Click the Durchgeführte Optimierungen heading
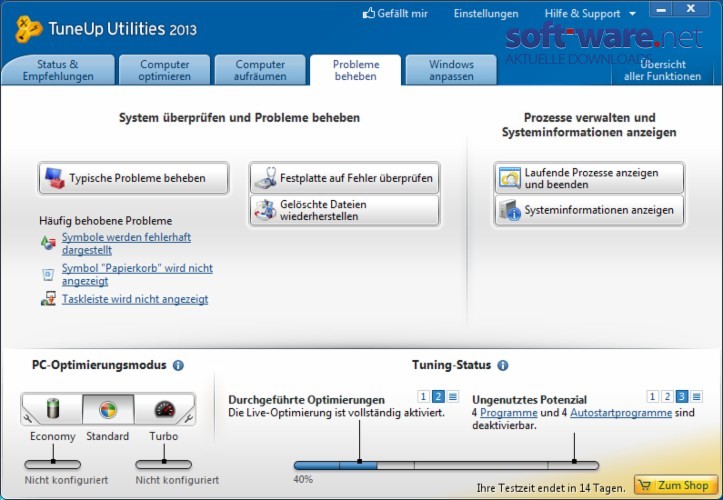Image resolution: width=723 pixels, height=500 pixels. 307,400
